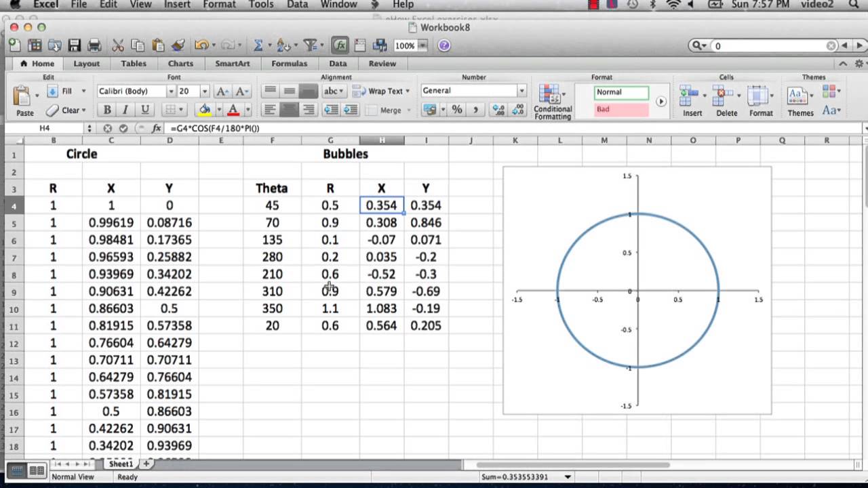This screenshot has width=868, height=488.
Task: Click the Decrease Decimal icon
Action: [x=518, y=109]
